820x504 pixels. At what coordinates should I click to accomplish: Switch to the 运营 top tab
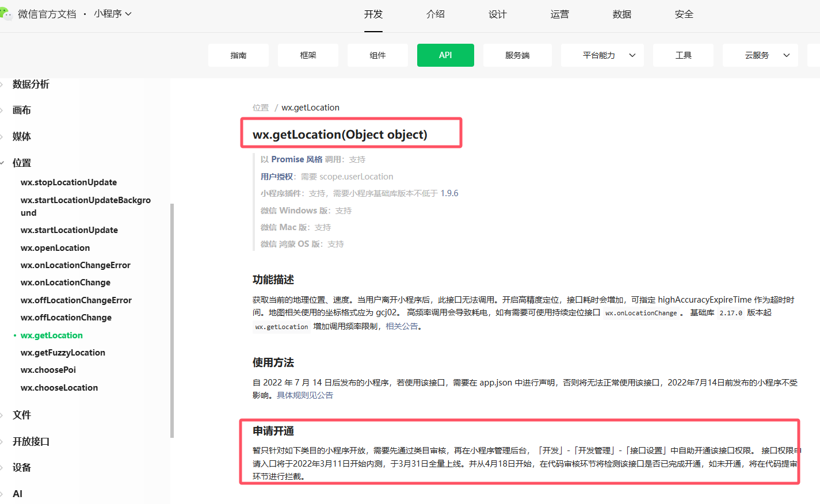pos(560,14)
